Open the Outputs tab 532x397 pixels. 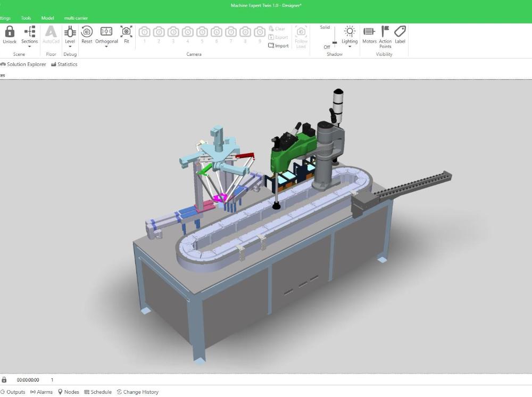[x=13, y=392]
